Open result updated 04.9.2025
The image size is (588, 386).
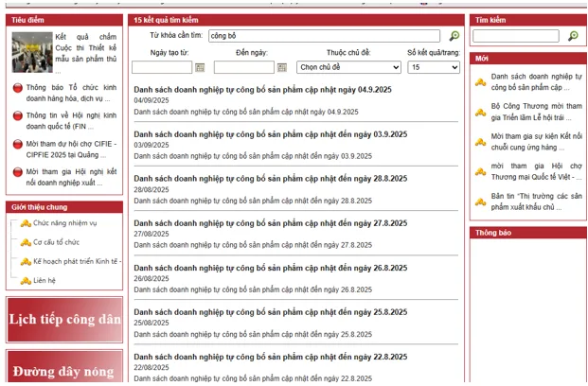262,90
